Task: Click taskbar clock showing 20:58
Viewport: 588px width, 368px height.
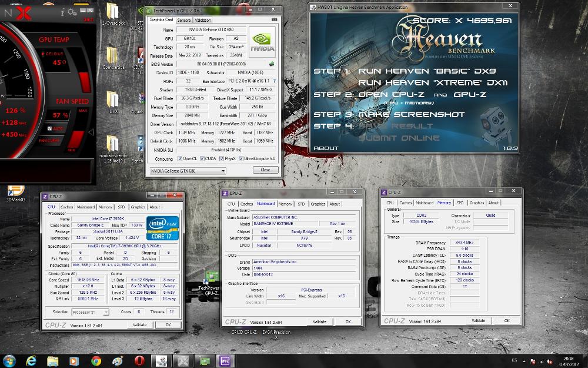Action: 569,362
